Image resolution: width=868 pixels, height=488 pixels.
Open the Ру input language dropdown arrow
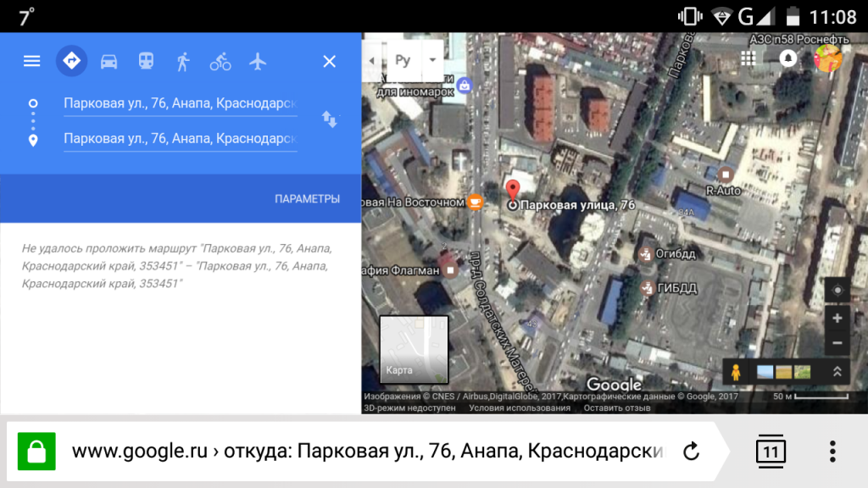click(x=432, y=60)
